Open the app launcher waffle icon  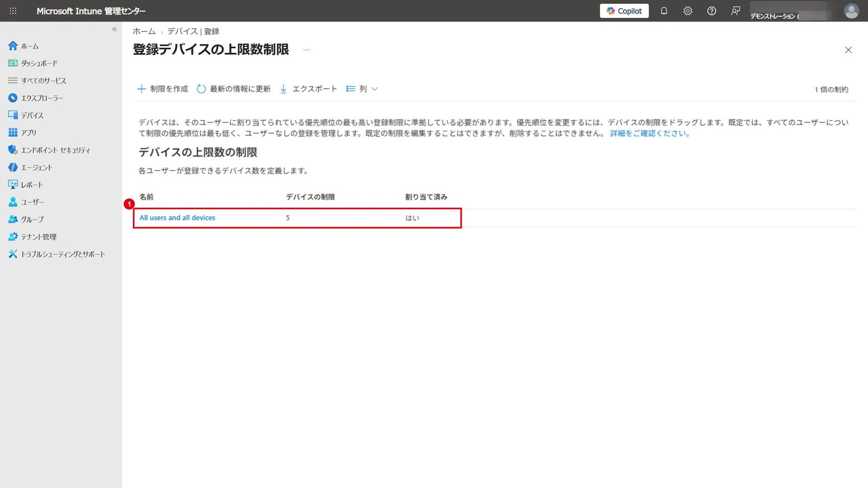click(13, 11)
